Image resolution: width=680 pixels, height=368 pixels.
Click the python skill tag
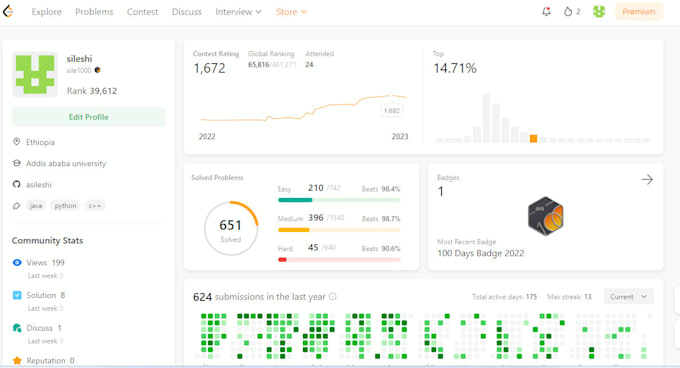65,206
